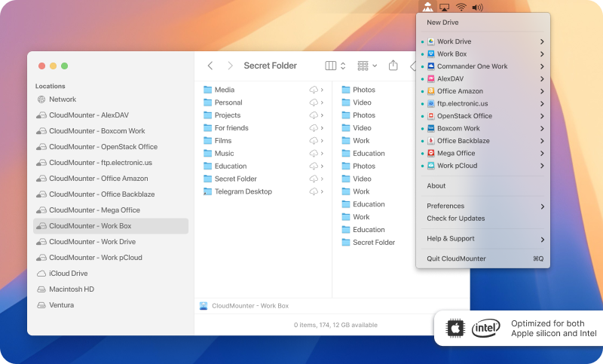Viewport: 603px width, 364px height.
Task: Go back with the Finder back arrow
Action: tap(210, 66)
